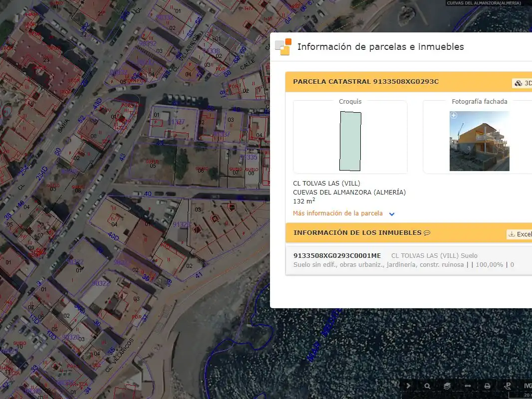The width and height of the screenshot is (532, 399).
Task: Click the IVG tool in map toolbar
Action: tap(528, 386)
